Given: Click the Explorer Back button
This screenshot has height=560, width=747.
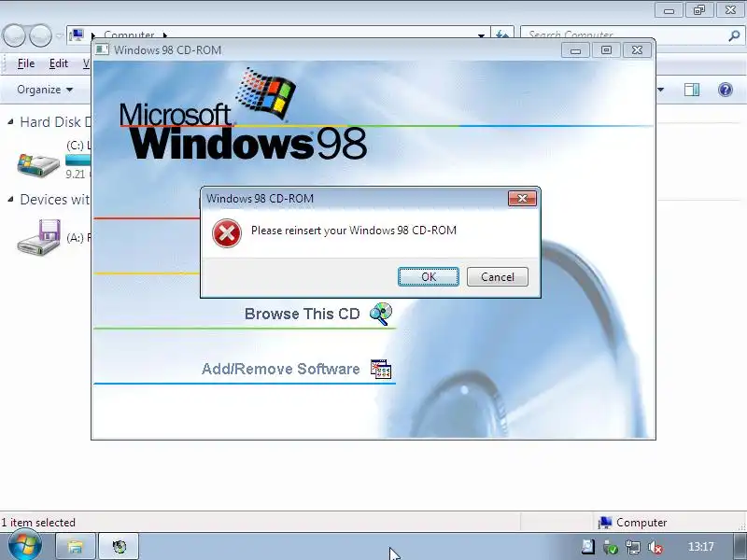Looking at the screenshot, I should (x=14, y=35).
